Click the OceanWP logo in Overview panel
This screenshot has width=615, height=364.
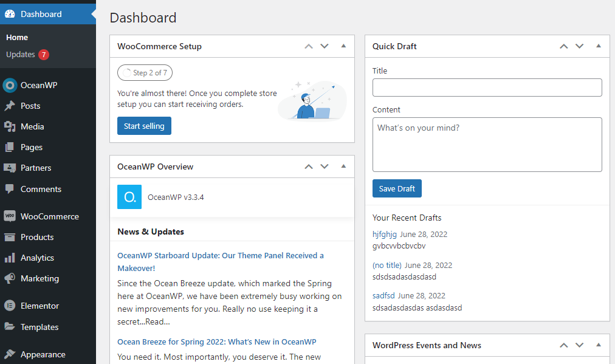coord(129,197)
